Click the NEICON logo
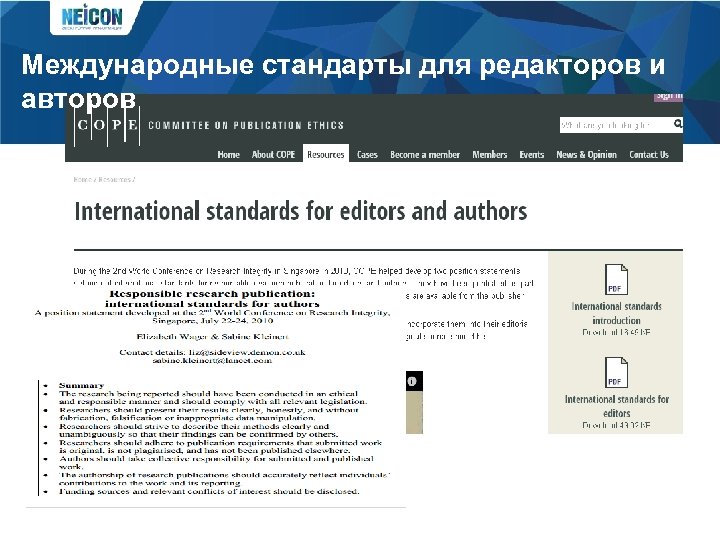Image resolution: width=720 pixels, height=540 pixels. coord(92,17)
